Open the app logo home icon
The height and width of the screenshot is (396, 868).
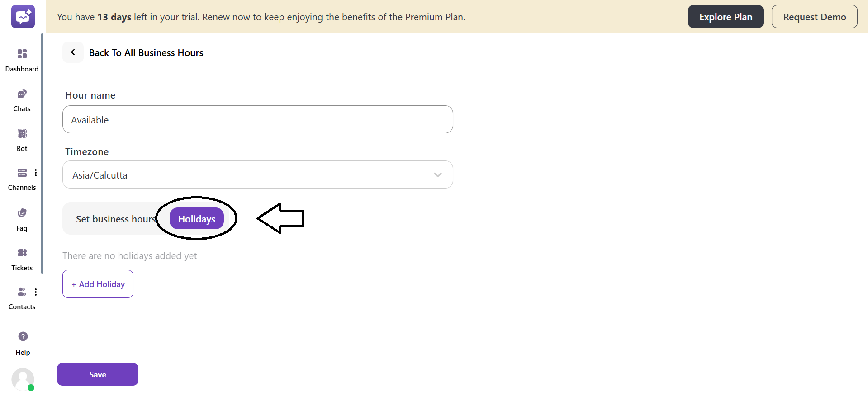click(x=23, y=17)
